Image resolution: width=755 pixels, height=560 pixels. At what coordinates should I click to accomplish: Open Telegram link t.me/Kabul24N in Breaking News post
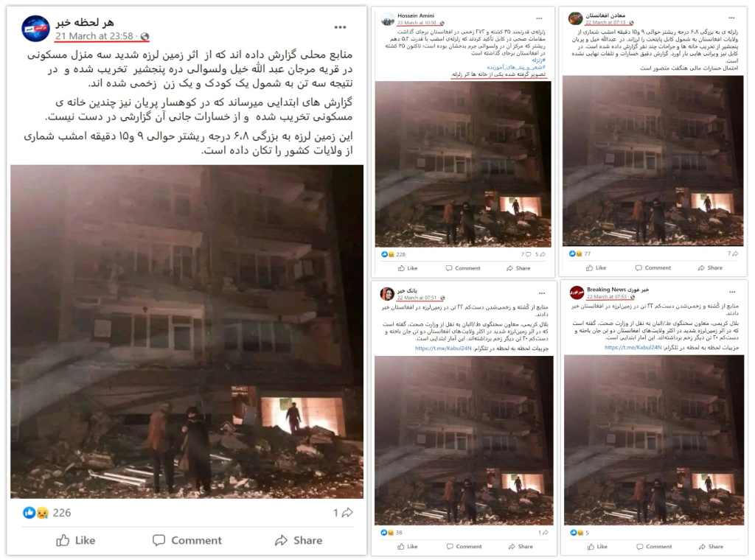(x=633, y=347)
